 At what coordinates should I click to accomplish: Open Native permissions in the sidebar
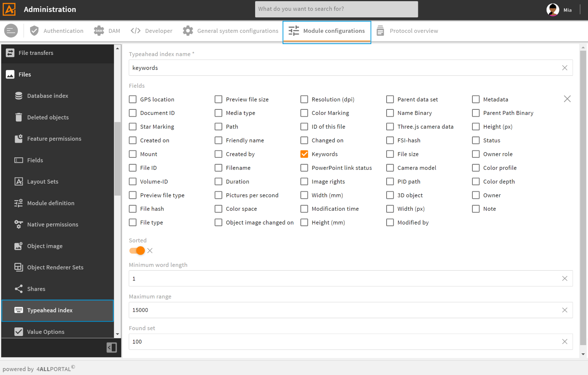[52, 225]
